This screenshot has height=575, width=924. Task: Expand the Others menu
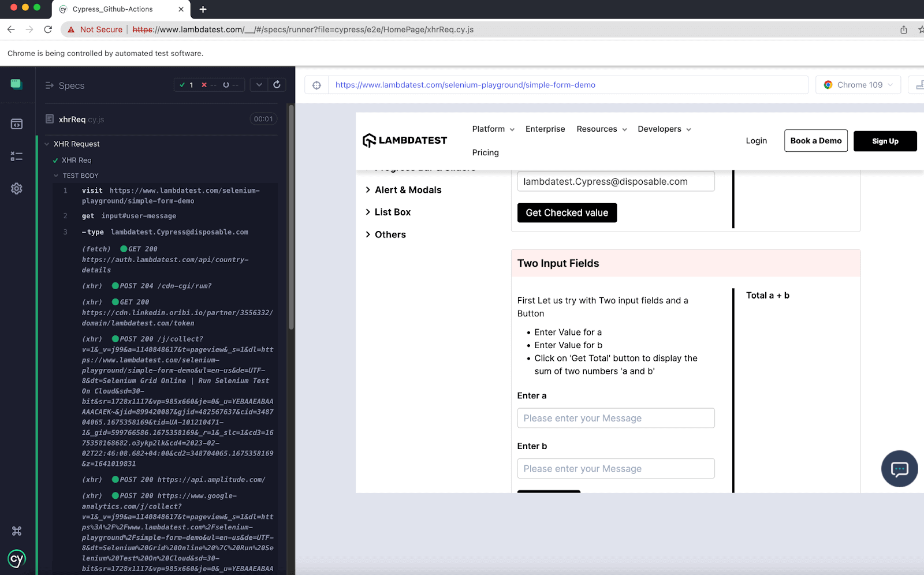coord(386,234)
